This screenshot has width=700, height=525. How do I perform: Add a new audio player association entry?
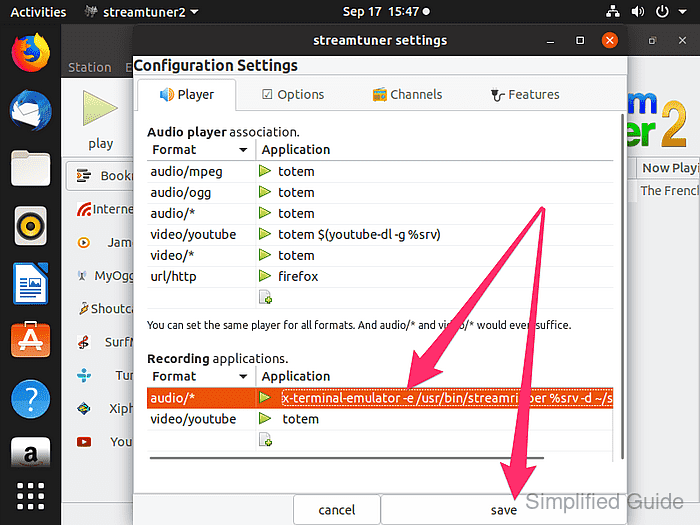(x=265, y=297)
